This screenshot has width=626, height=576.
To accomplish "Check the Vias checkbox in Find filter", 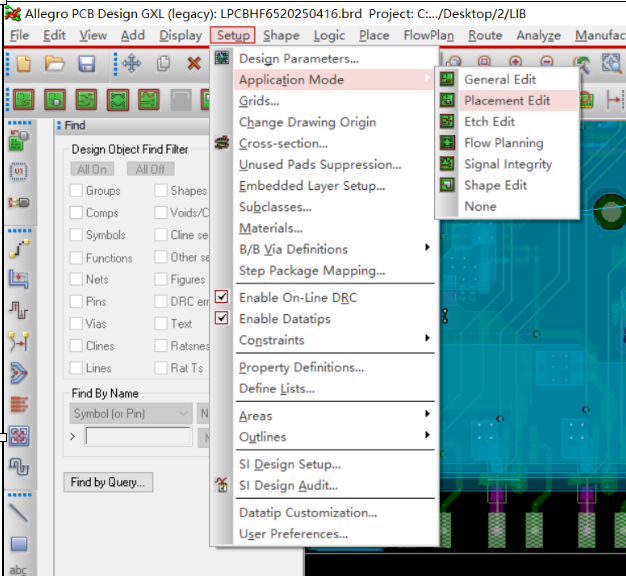I will (76, 323).
